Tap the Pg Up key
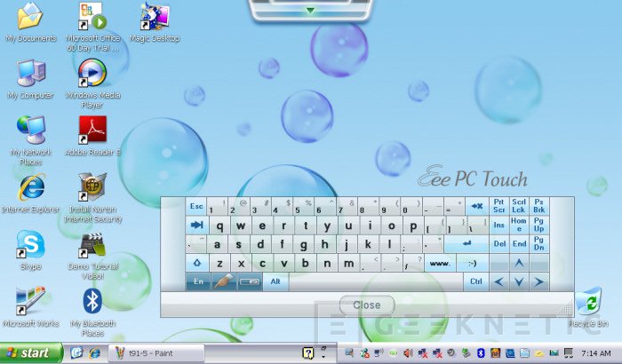This screenshot has height=364, width=622. coord(538,225)
